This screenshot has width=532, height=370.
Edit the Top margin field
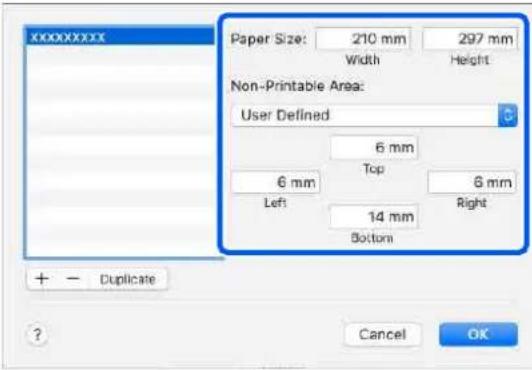374,148
